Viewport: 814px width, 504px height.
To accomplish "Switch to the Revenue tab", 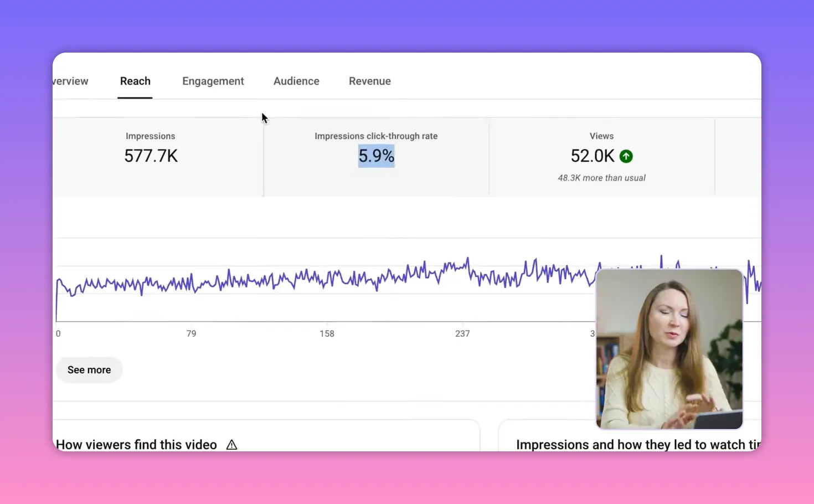I will tap(369, 81).
